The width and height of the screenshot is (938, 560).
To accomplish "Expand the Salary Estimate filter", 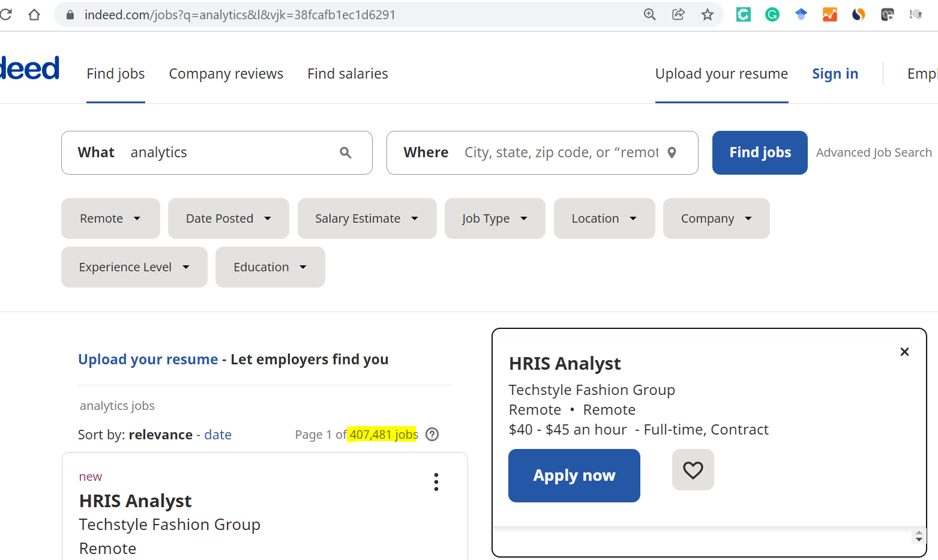I will 367,218.
